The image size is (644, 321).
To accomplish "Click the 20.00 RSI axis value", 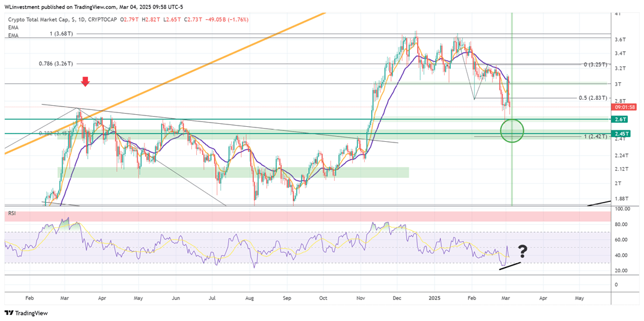I will click(x=622, y=271).
